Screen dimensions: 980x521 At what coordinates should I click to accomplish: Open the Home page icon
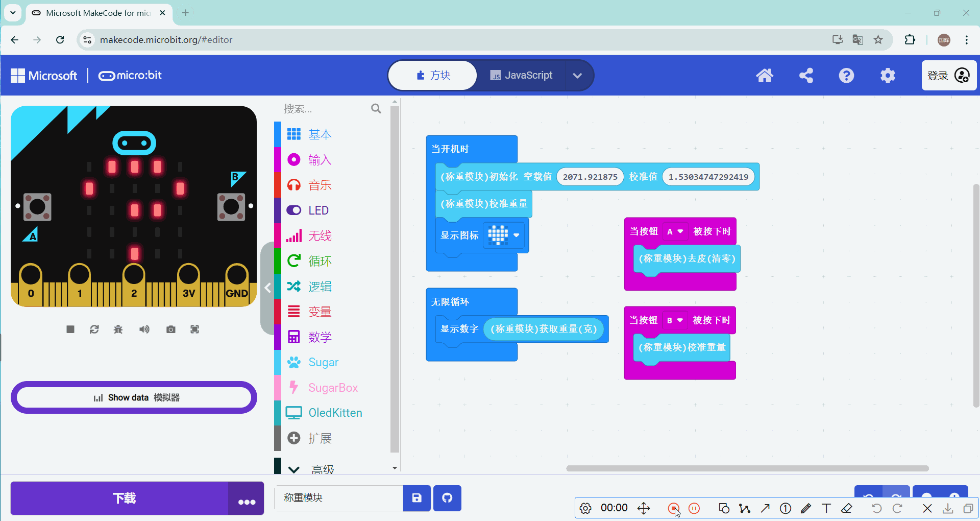(764, 76)
